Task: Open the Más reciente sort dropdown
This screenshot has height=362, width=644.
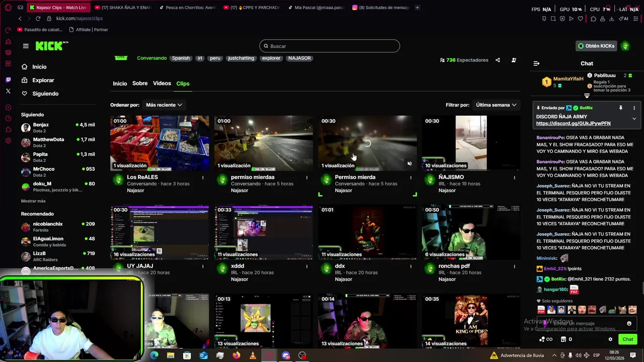Action: pyautogui.click(x=164, y=105)
